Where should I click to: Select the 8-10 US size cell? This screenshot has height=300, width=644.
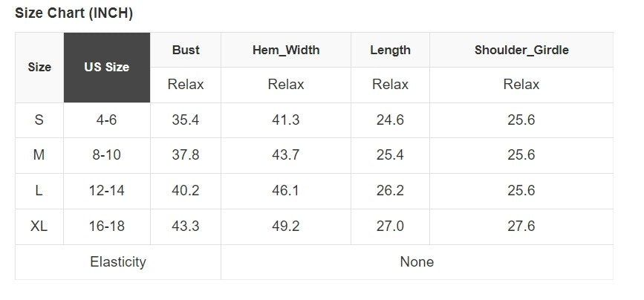106,155
